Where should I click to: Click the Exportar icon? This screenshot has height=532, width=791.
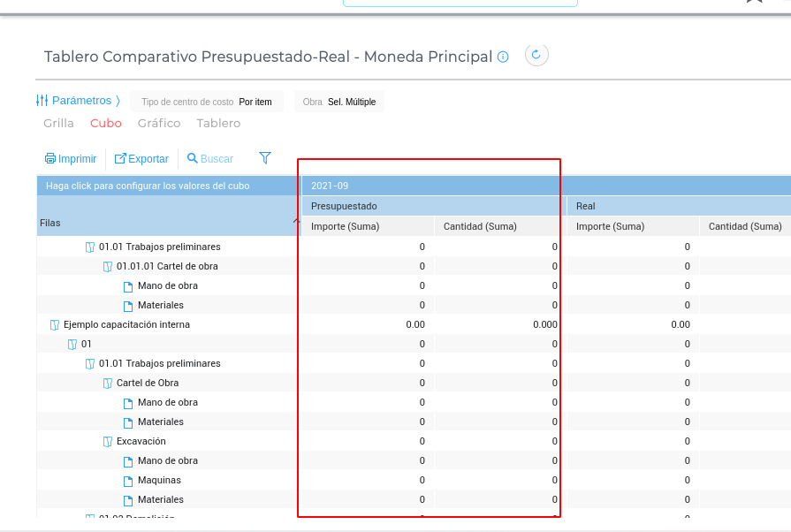pyautogui.click(x=120, y=159)
